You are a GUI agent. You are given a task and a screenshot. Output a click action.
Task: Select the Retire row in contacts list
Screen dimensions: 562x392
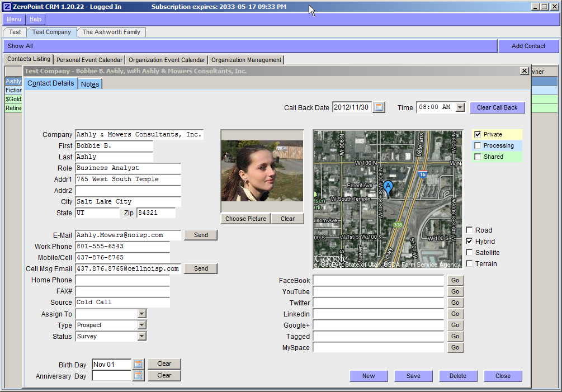[x=13, y=108]
